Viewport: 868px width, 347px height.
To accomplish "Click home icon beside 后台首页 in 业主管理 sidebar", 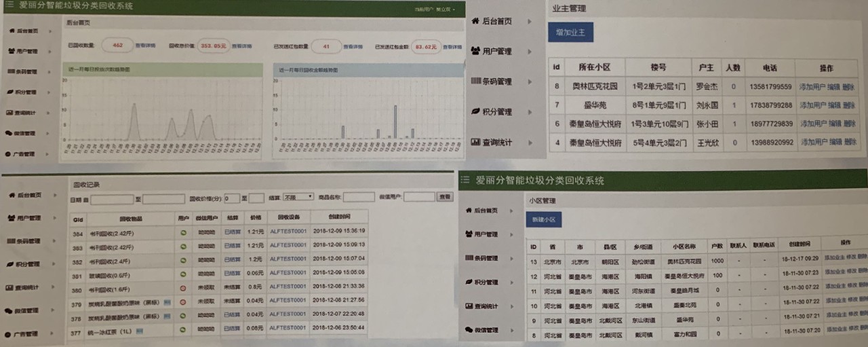I will point(475,21).
